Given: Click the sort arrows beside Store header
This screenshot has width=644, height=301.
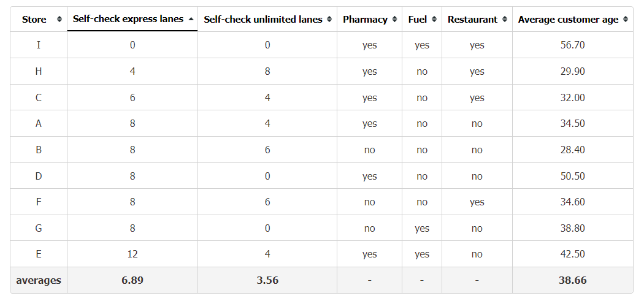Looking at the screenshot, I should [x=59, y=19].
